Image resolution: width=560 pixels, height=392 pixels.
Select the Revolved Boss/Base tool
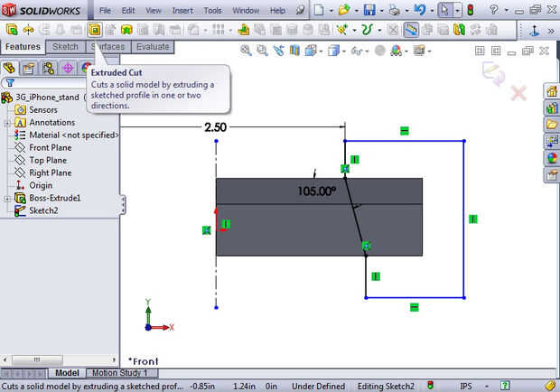(x=29, y=30)
